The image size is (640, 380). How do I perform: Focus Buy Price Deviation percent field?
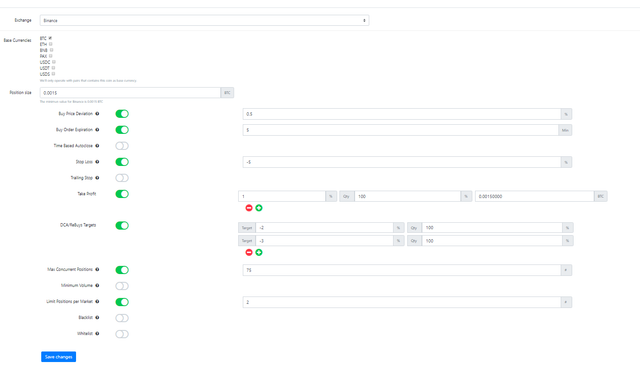tap(402, 114)
